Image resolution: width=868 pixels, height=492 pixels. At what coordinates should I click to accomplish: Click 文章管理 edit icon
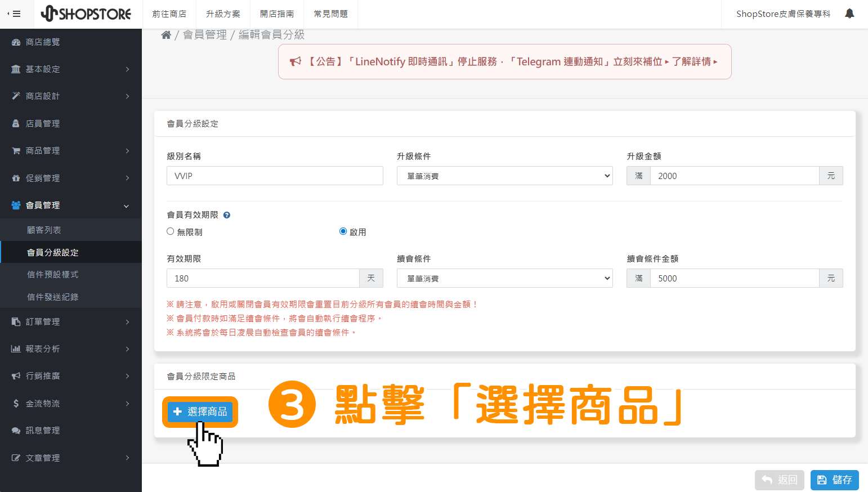[x=16, y=458]
